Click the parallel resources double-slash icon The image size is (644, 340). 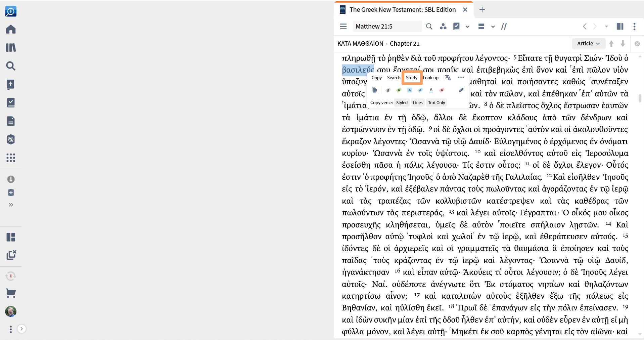coord(504,26)
